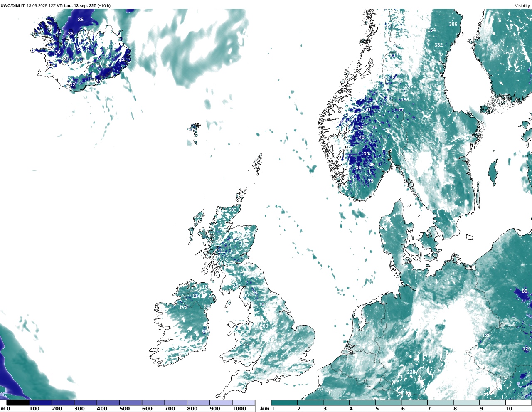The image size is (532, 412).
Task: Click the '269' visibility value on map
Action: [264, 326]
